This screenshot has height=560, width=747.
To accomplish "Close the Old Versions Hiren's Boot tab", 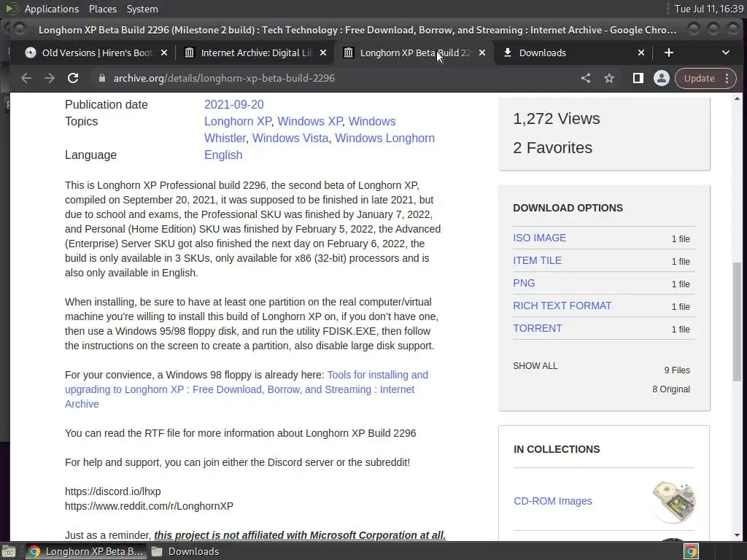I will point(164,52).
